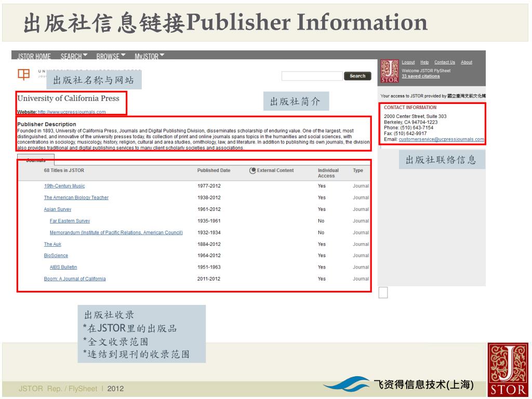Click the empty square box below sidebar
The image size is (532, 399).
(x=383, y=292)
